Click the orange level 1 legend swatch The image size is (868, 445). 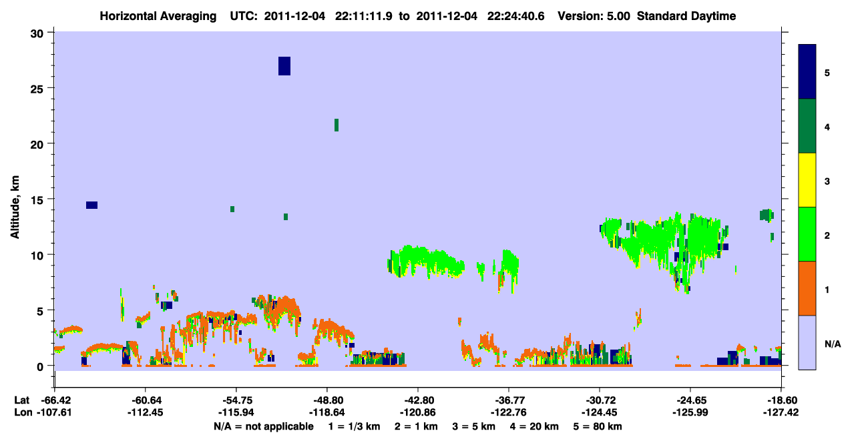pyautogui.click(x=807, y=288)
